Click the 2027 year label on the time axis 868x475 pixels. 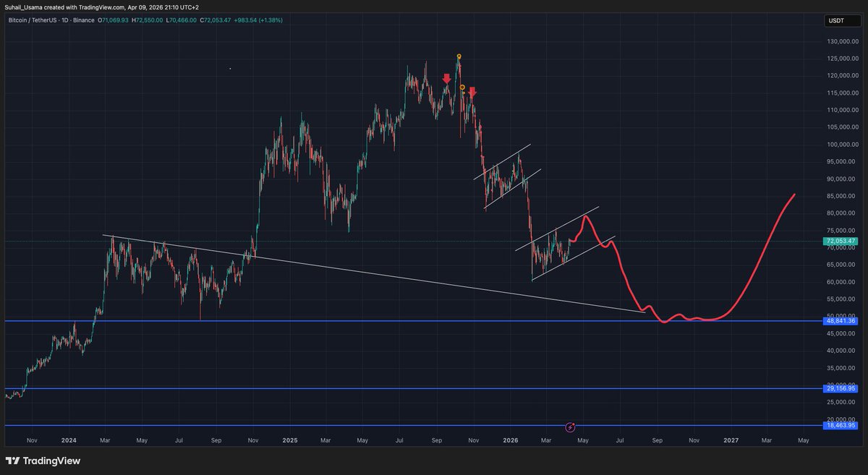click(731, 440)
